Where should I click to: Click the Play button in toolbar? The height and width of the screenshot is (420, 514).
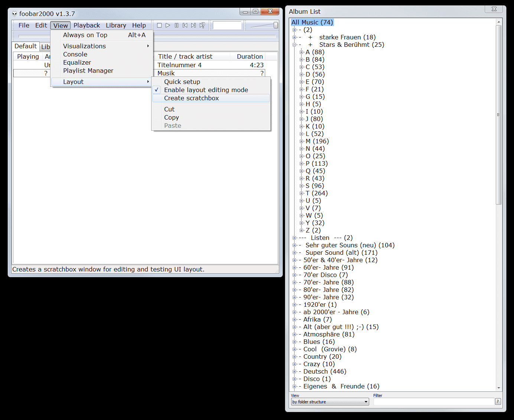click(168, 25)
